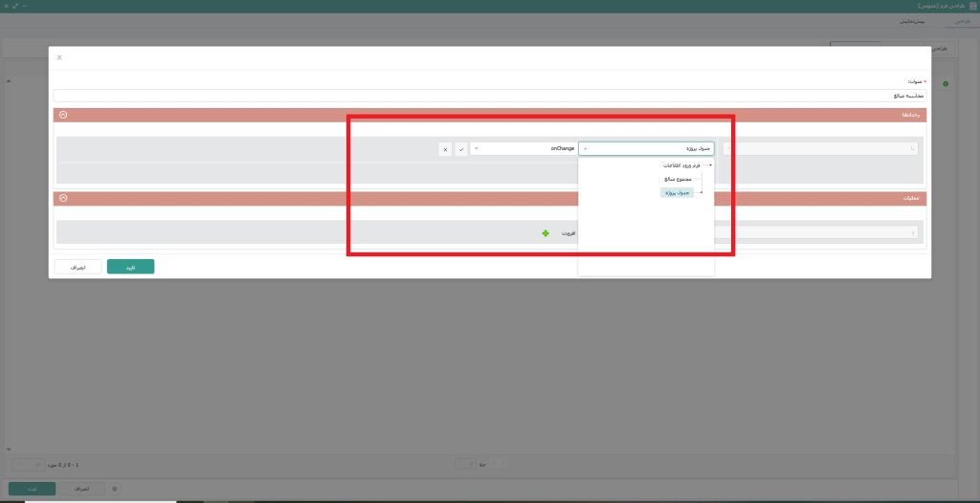Click the green plus add-action icon
980x503 pixels.
tap(546, 233)
